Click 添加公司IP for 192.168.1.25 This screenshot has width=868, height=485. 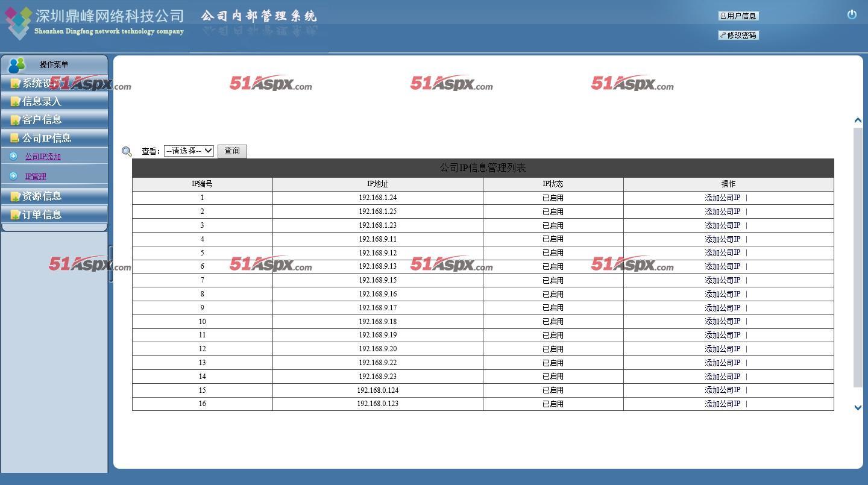(723, 211)
